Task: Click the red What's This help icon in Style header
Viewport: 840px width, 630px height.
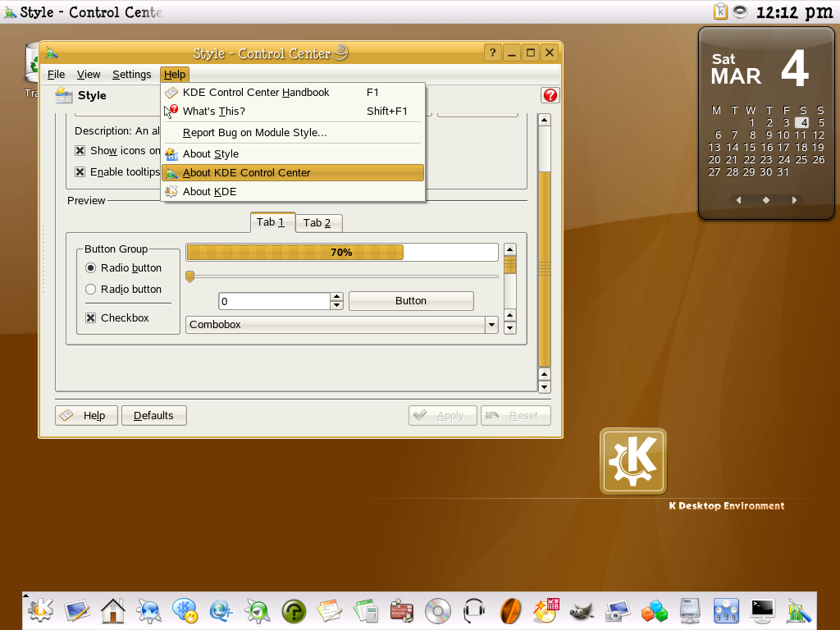Action: coord(550,95)
